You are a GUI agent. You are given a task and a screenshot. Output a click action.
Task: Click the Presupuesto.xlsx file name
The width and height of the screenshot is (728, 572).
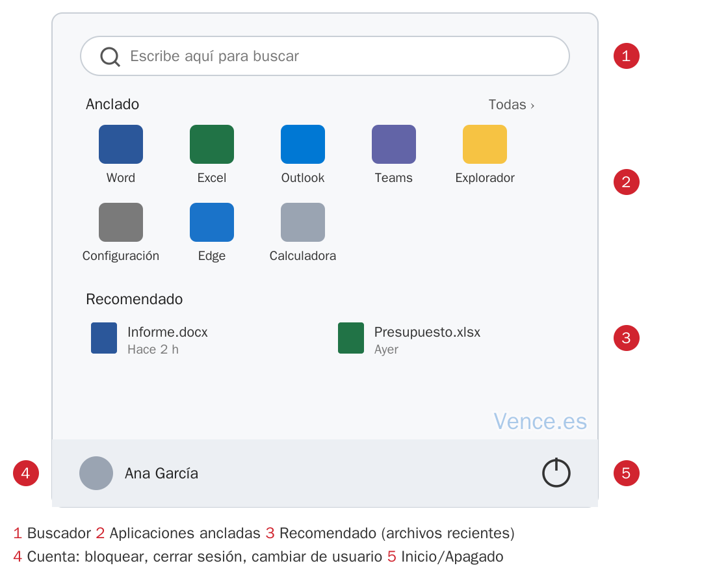click(427, 332)
